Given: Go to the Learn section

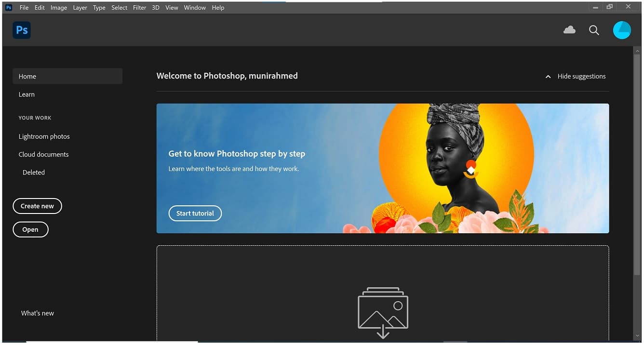Looking at the screenshot, I should 27,94.
